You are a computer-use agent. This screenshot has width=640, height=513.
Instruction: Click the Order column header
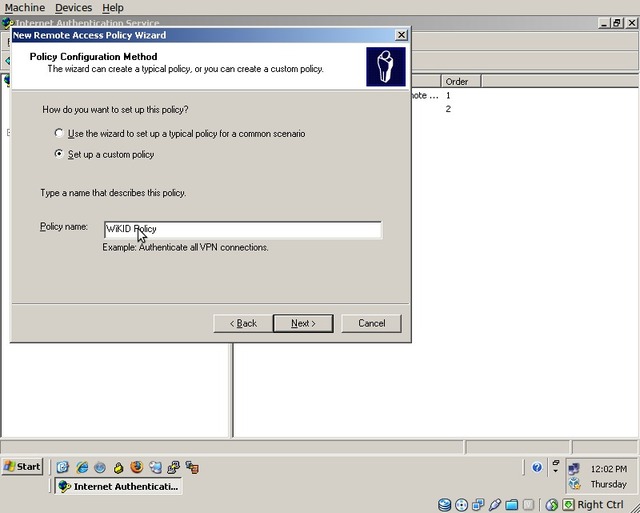point(457,81)
